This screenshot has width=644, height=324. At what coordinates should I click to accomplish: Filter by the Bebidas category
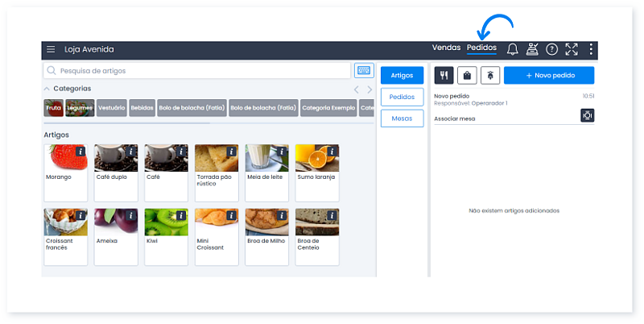tap(142, 107)
